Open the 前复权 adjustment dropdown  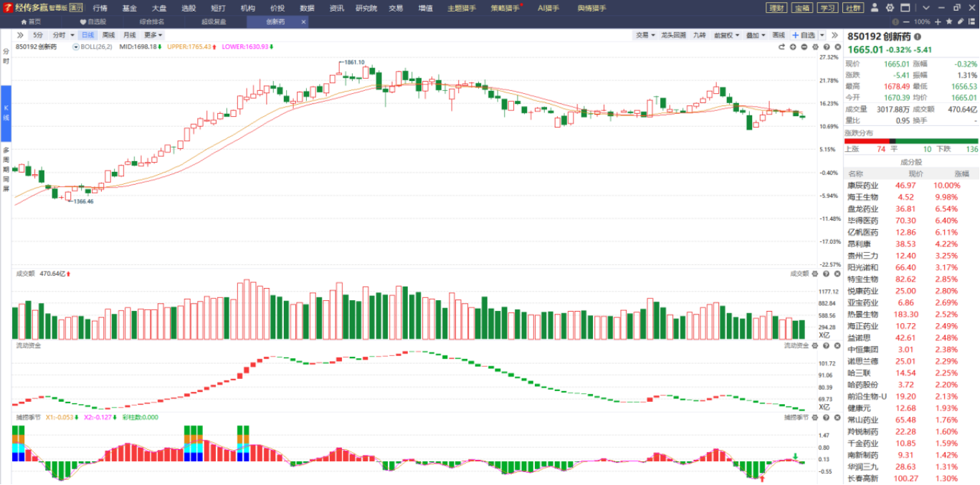click(727, 34)
